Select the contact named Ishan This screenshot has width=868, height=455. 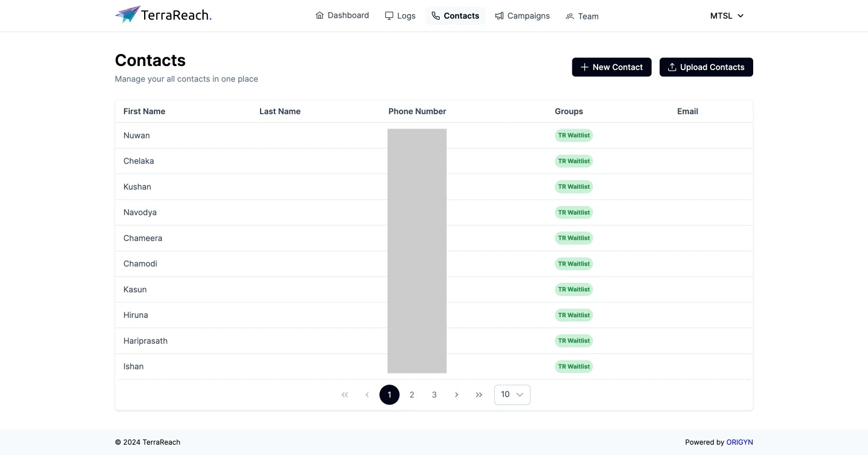(133, 367)
